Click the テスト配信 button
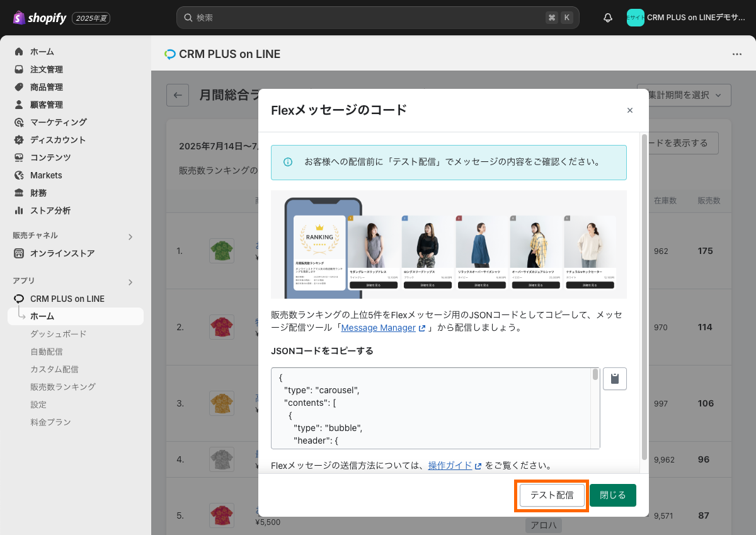 pos(552,495)
